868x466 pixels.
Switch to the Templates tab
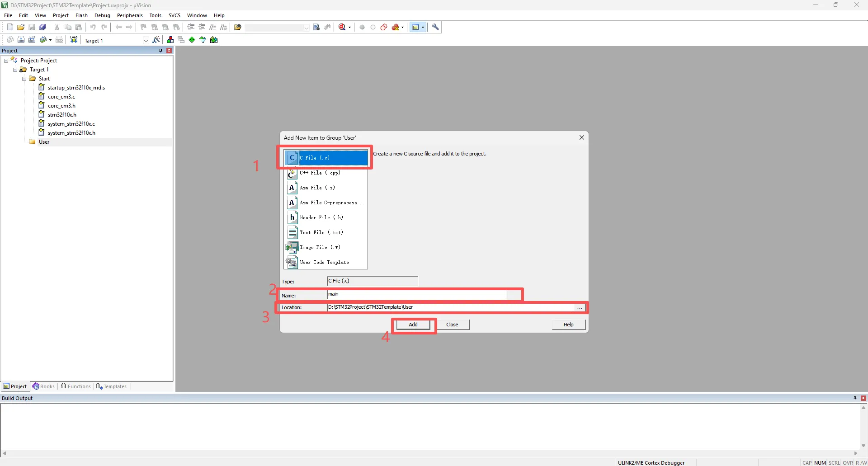pyautogui.click(x=111, y=386)
